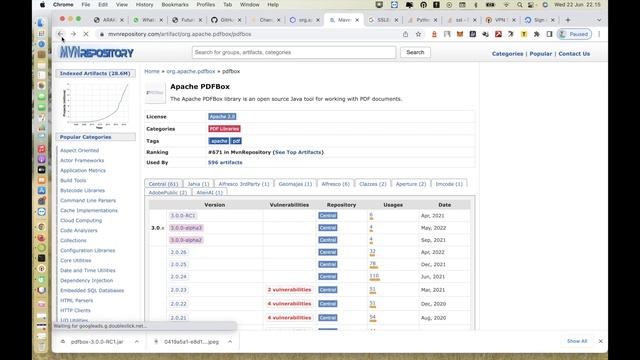Image resolution: width=640 pixels, height=360 pixels.
Task: Go forward using the browser forward arrow
Action: pyautogui.click(x=73, y=34)
